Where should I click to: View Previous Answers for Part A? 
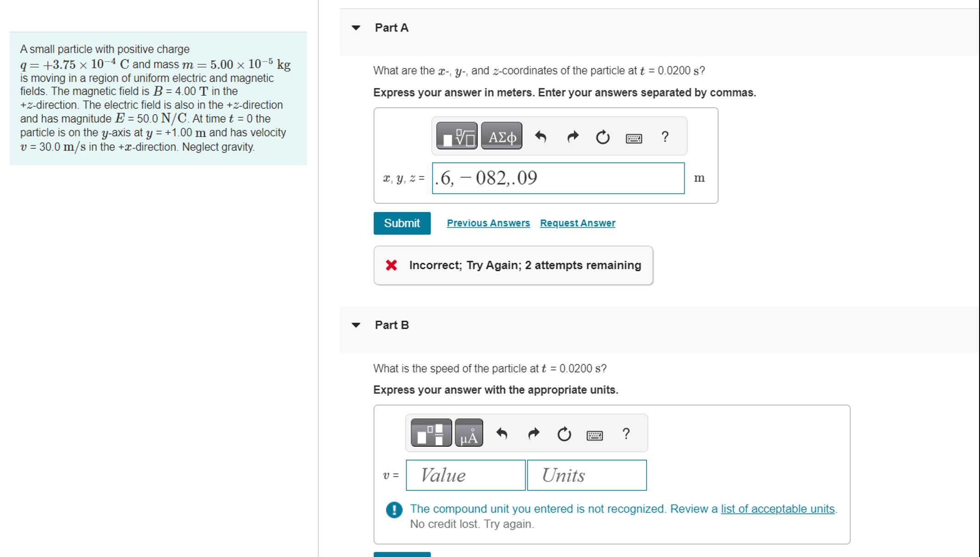(x=488, y=223)
